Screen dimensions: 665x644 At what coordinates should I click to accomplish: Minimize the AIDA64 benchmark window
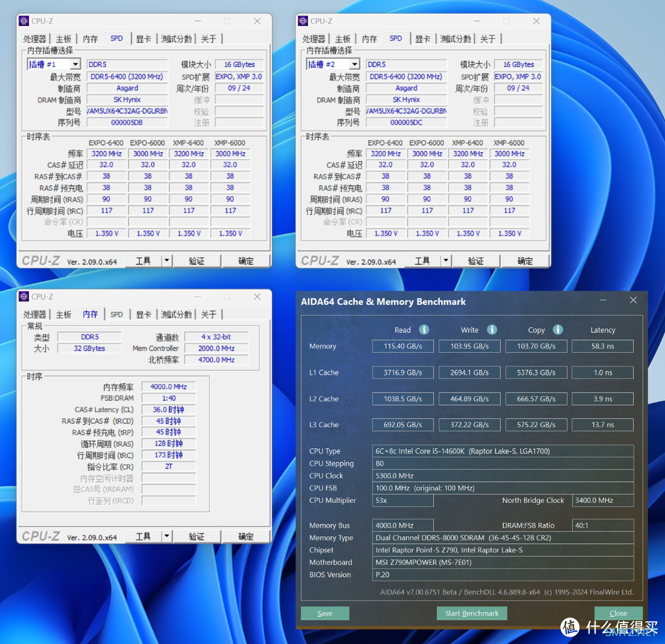click(x=603, y=300)
